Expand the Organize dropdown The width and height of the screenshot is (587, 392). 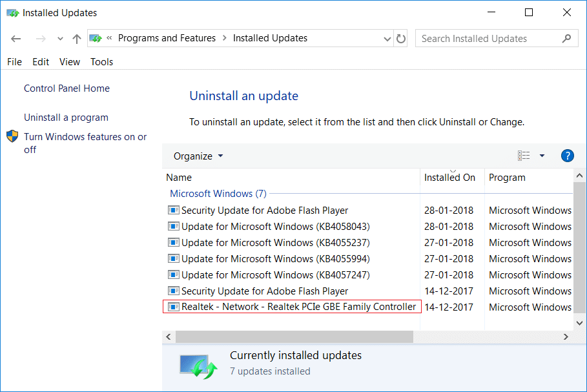pyautogui.click(x=198, y=156)
